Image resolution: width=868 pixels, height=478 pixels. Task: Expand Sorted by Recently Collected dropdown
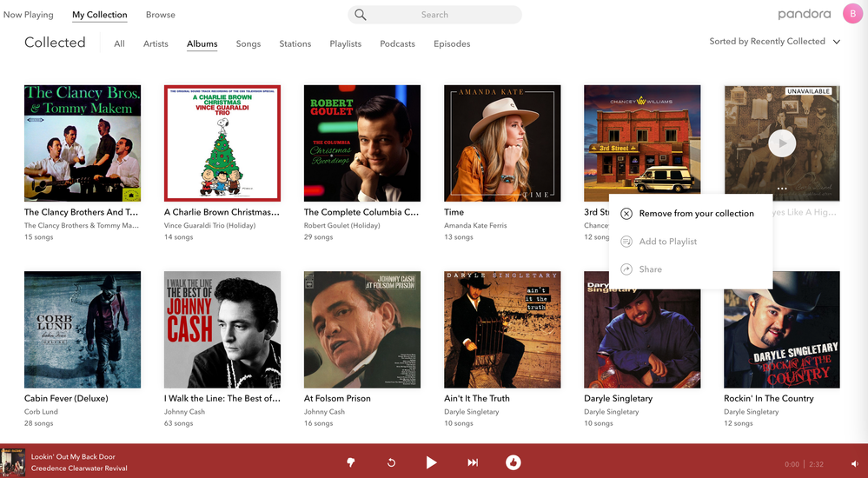[774, 42]
